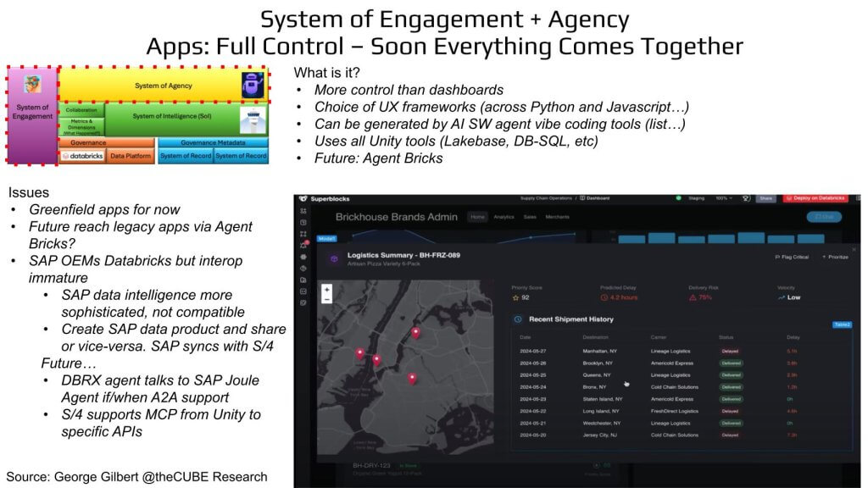
Task: Click Delivered badge in the Bronx row
Action: pyautogui.click(x=731, y=387)
